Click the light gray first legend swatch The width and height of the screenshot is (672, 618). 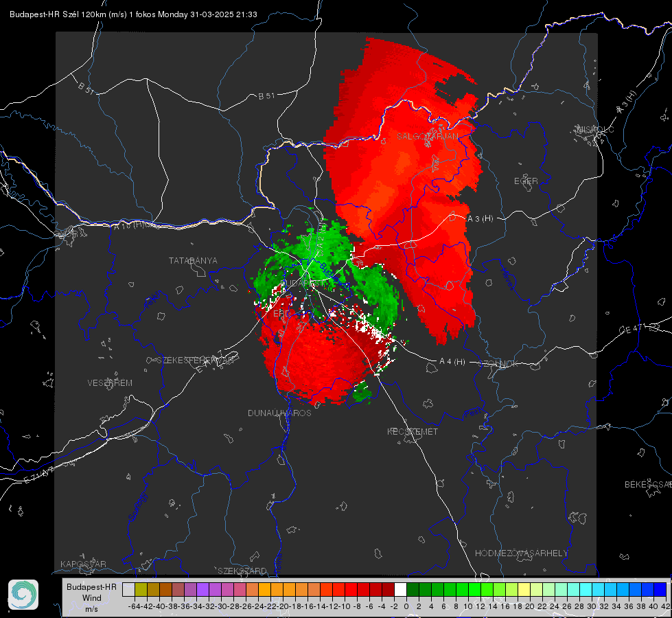click(128, 589)
